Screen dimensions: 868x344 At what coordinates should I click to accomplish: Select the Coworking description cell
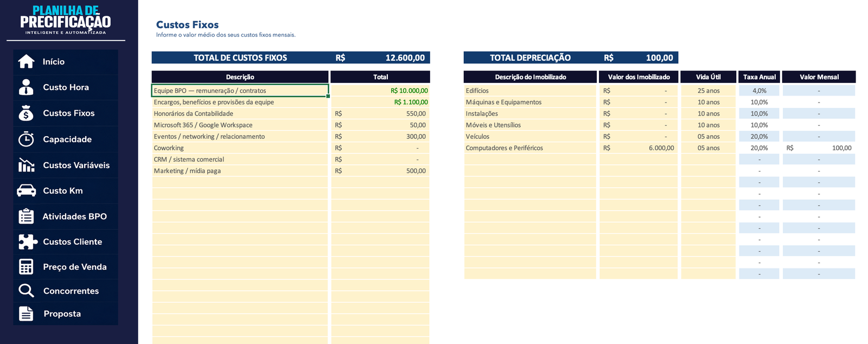(x=240, y=148)
